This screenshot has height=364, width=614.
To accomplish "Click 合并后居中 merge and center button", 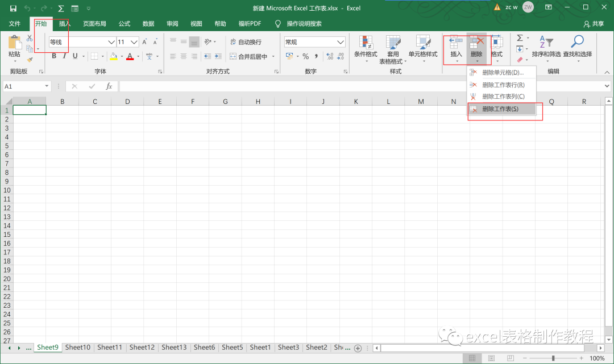I will [248, 56].
